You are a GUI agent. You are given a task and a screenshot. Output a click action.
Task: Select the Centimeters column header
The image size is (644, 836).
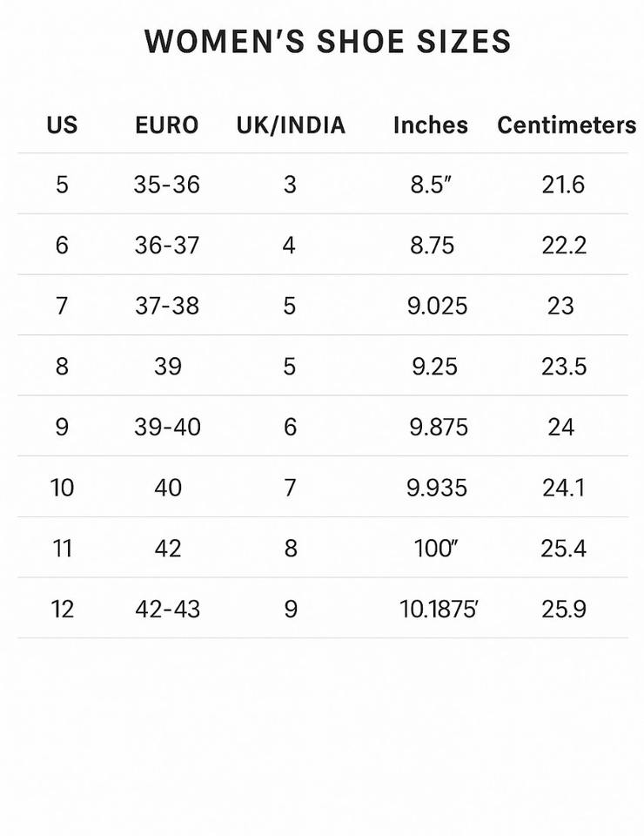(567, 125)
